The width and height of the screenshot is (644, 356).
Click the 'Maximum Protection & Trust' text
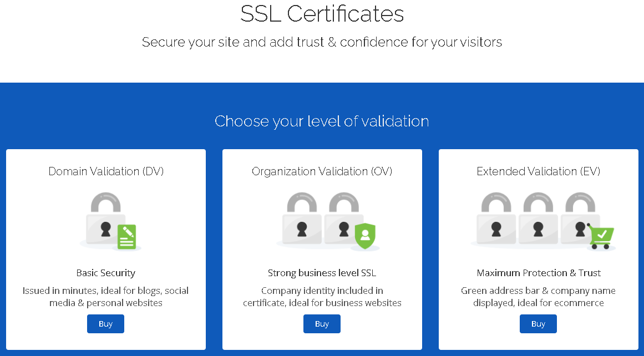coord(539,273)
